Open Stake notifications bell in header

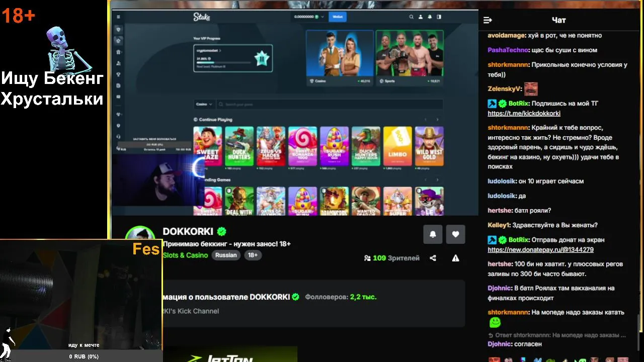click(x=430, y=17)
